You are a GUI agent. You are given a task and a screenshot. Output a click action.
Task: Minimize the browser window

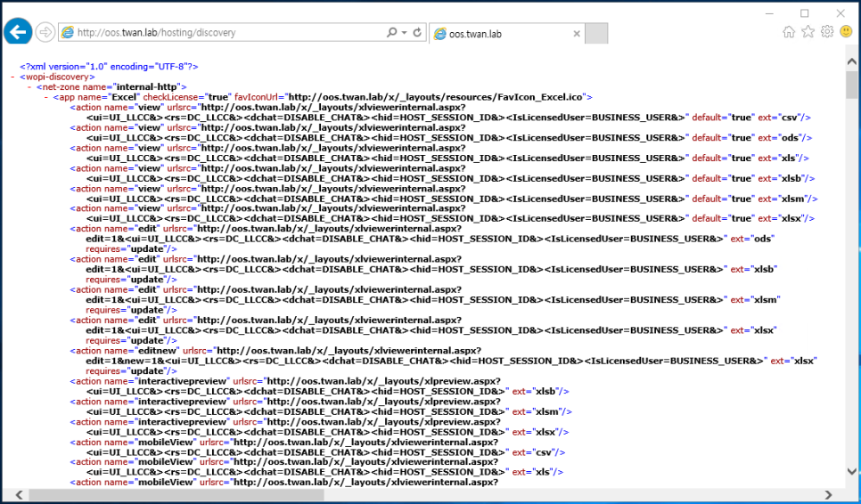(x=769, y=13)
